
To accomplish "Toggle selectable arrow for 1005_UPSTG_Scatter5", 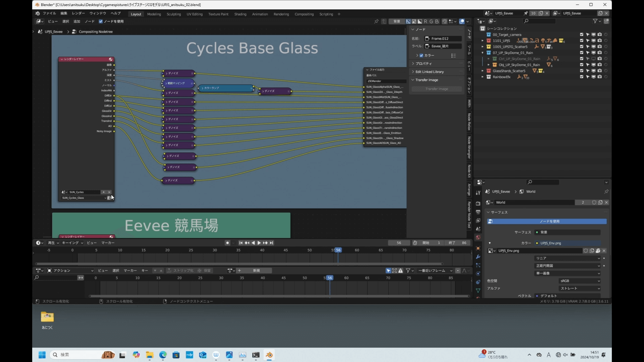I will pyautogui.click(x=588, y=47).
